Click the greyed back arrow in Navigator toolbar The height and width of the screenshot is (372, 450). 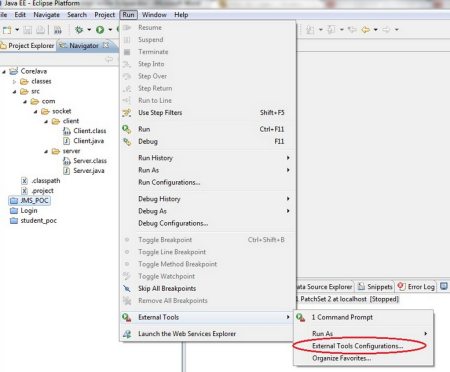(109, 59)
